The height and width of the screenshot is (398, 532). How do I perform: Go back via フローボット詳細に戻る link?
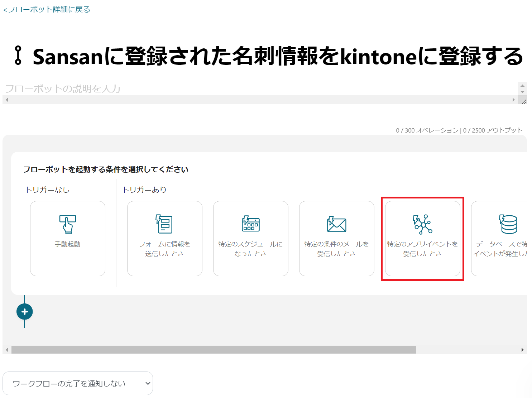click(x=47, y=9)
